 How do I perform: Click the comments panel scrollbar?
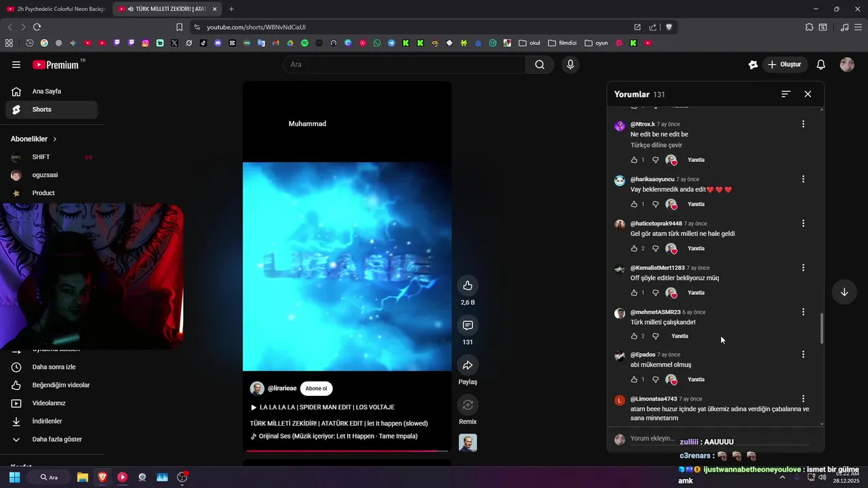822,328
